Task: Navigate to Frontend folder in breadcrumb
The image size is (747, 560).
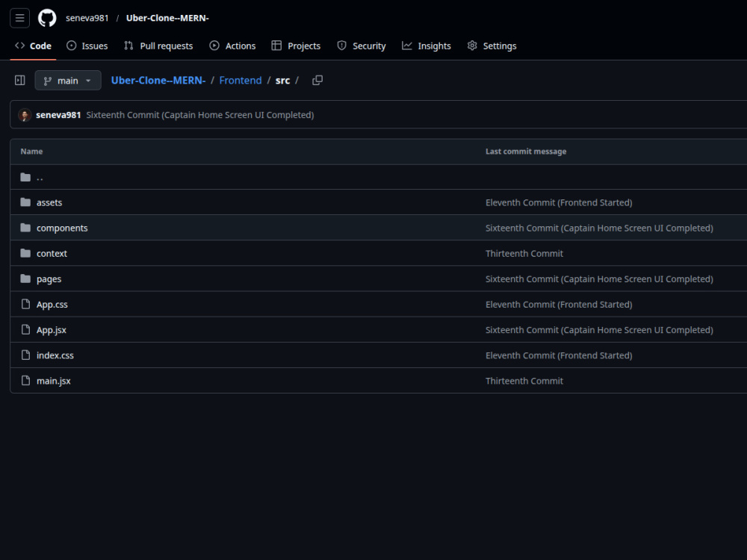Action: click(x=241, y=81)
